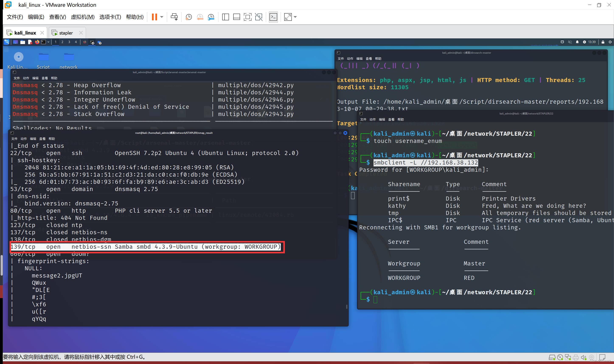Unmute the audio in the system tray
Viewport: 614px width, 364px height.
[x=570, y=42]
